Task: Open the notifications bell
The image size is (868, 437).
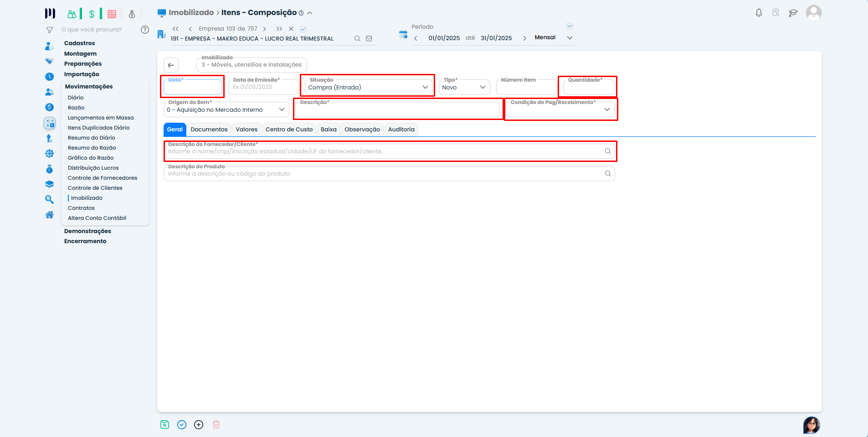Action: coord(759,13)
